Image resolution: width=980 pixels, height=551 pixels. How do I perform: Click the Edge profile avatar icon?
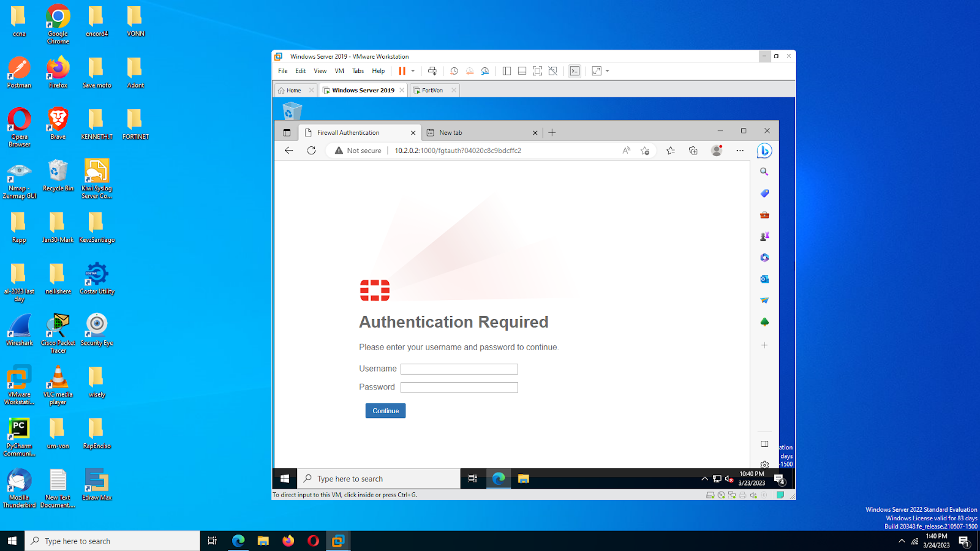(717, 151)
